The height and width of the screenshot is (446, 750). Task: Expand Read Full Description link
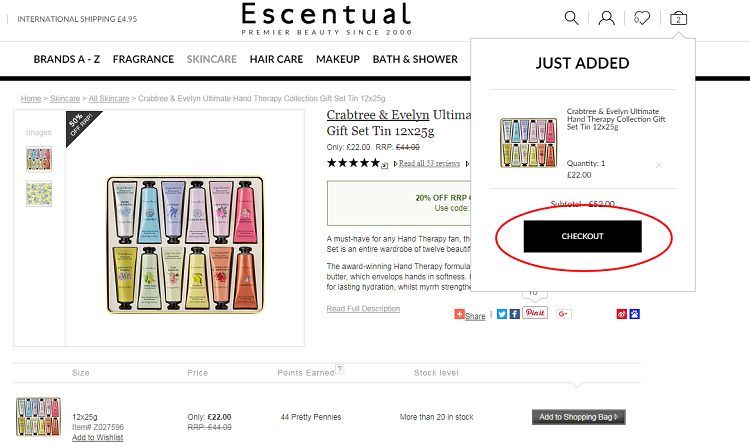coord(363,309)
